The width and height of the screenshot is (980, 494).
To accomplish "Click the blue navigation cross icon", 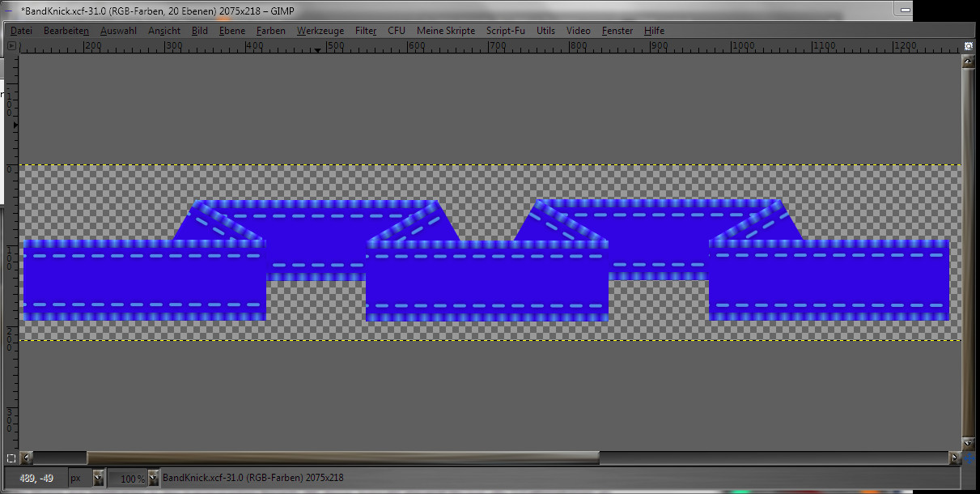I will [x=968, y=458].
